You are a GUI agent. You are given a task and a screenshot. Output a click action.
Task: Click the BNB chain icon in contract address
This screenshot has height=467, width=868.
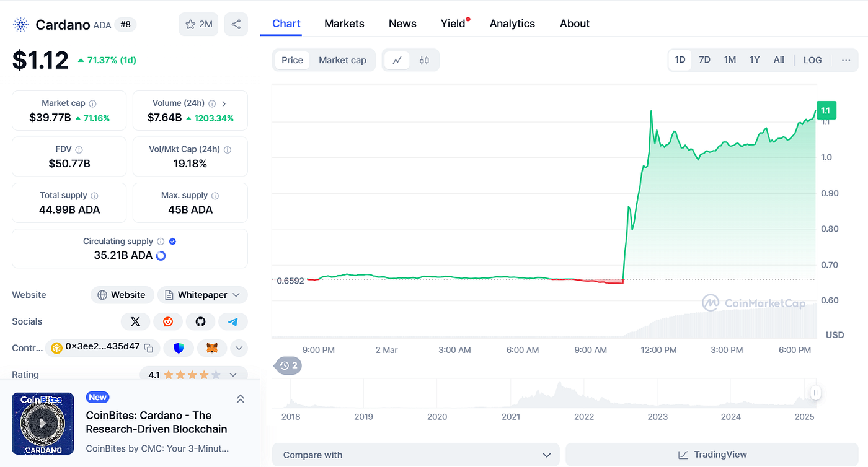click(57, 347)
